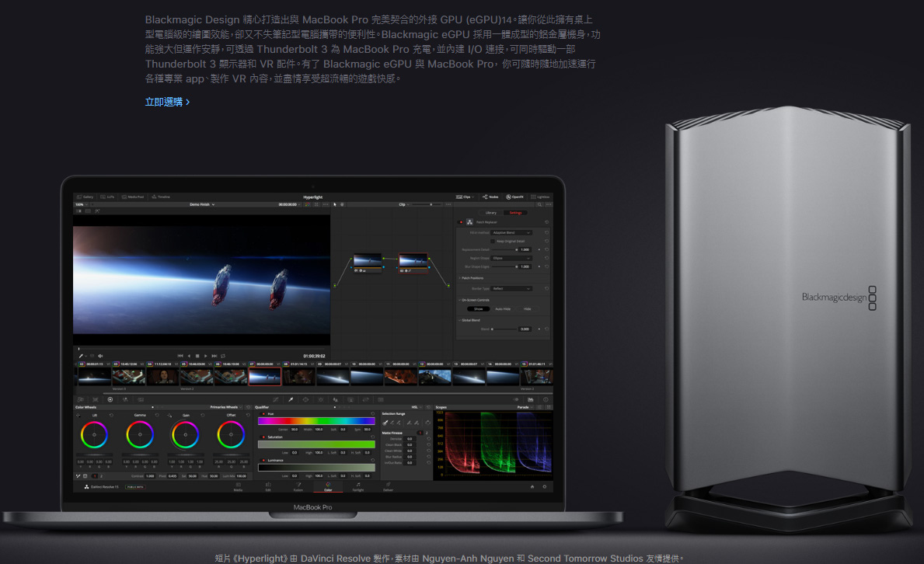
Task: Toggle the Patch Replacer enable switch
Action: 461,222
